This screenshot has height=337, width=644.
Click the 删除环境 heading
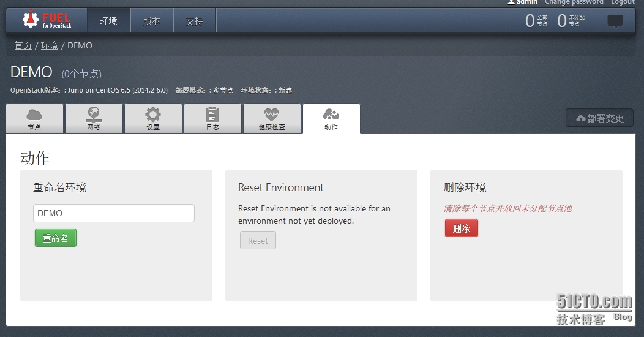tap(465, 187)
